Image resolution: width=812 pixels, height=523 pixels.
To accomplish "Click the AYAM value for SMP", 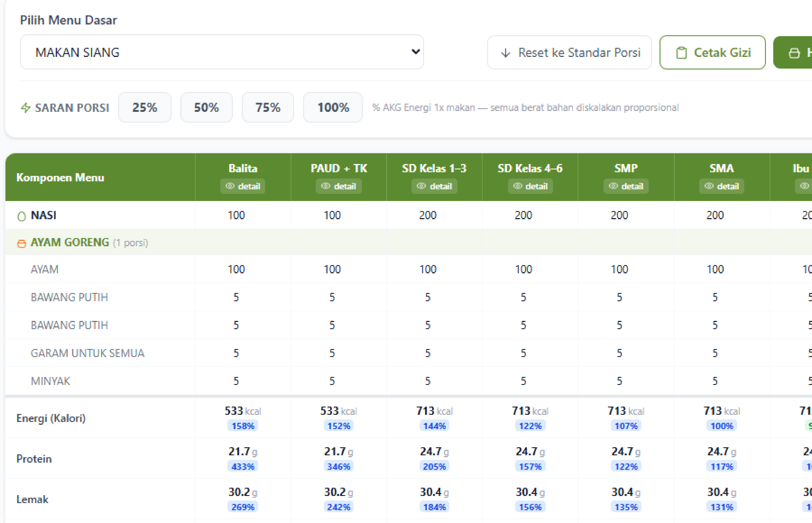I will pyautogui.click(x=619, y=269).
